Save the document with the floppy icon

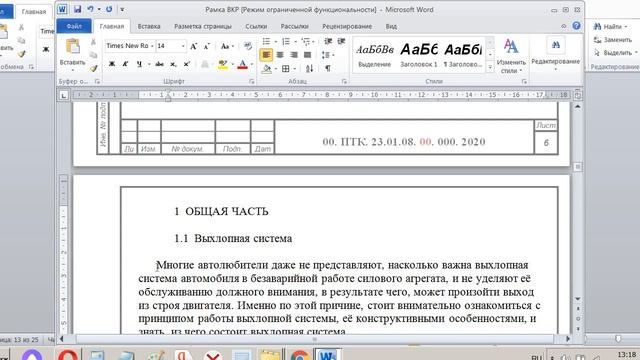[77, 9]
